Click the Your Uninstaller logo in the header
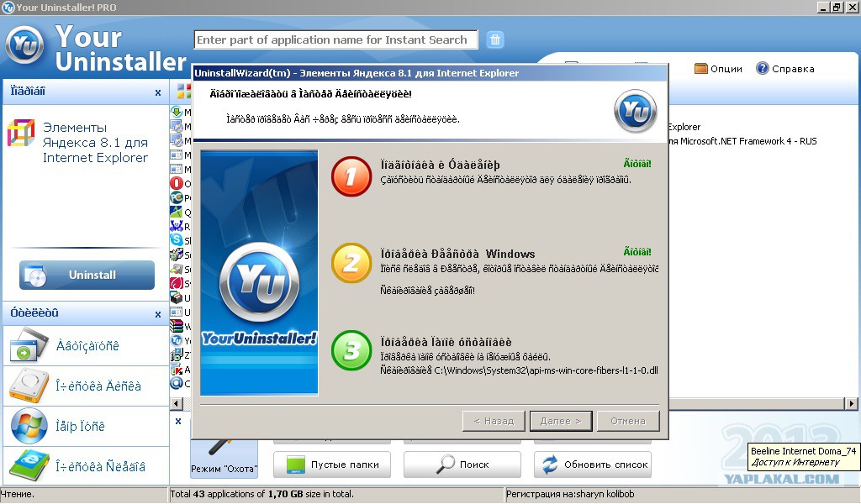The image size is (861, 504). [x=24, y=44]
